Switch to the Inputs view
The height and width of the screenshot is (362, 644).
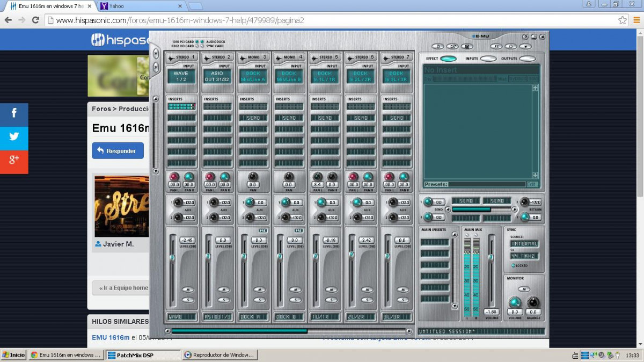click(488, 59)
